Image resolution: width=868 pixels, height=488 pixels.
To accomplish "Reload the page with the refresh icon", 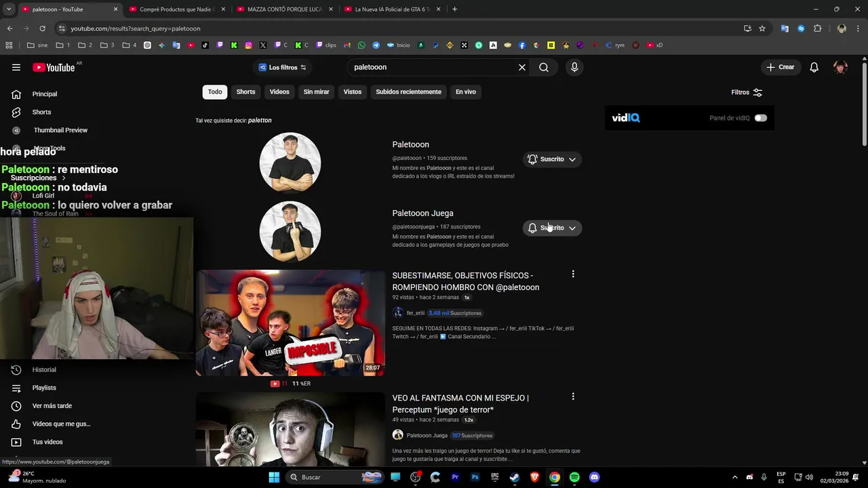I will pyautogui.click(x=42, y=28).
